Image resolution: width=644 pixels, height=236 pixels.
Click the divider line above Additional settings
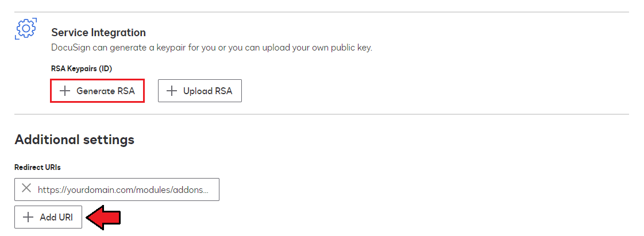coord(322,114)
